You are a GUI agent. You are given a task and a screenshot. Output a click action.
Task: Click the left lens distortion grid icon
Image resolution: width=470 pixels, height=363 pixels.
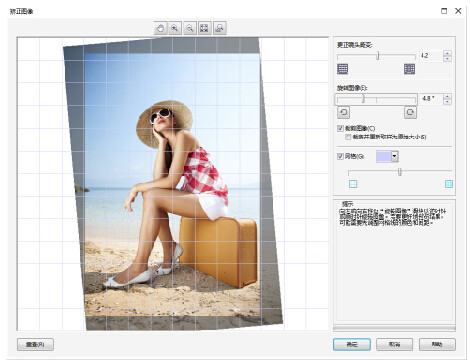(343, 69)
